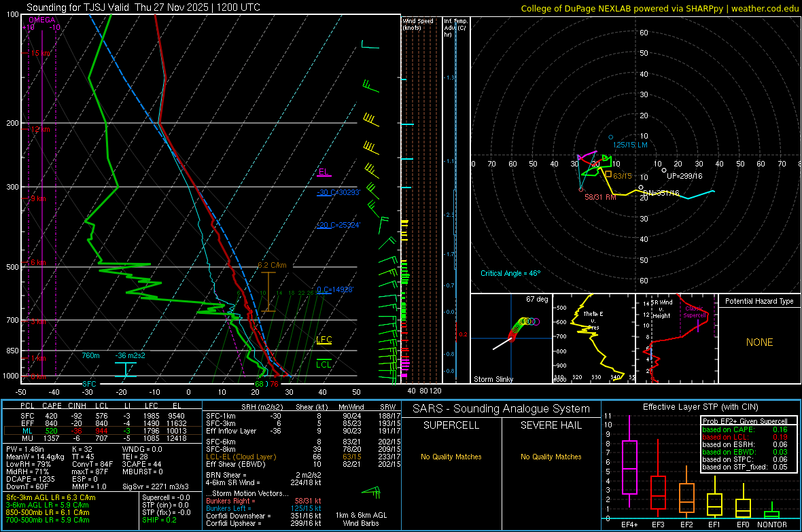Viewport: 802px width, 532px height.
Task: Click the cyan inflow bracket above -36 m2s2
Action: [x=125, y=370]
